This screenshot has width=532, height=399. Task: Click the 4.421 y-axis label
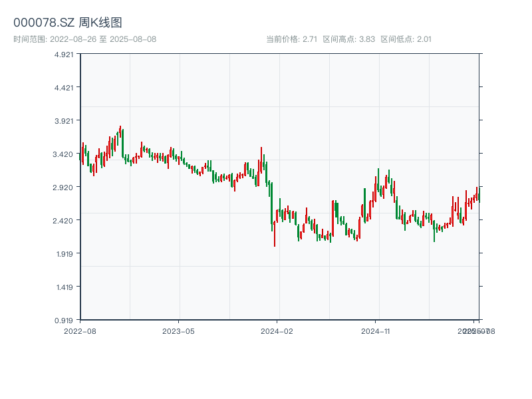[64, 88]
